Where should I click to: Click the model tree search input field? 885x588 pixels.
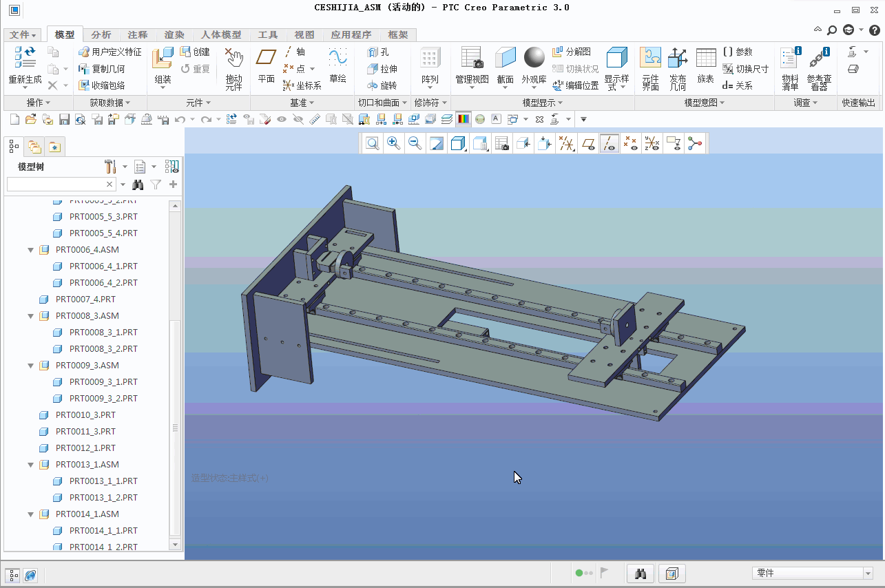coord(56,185)
